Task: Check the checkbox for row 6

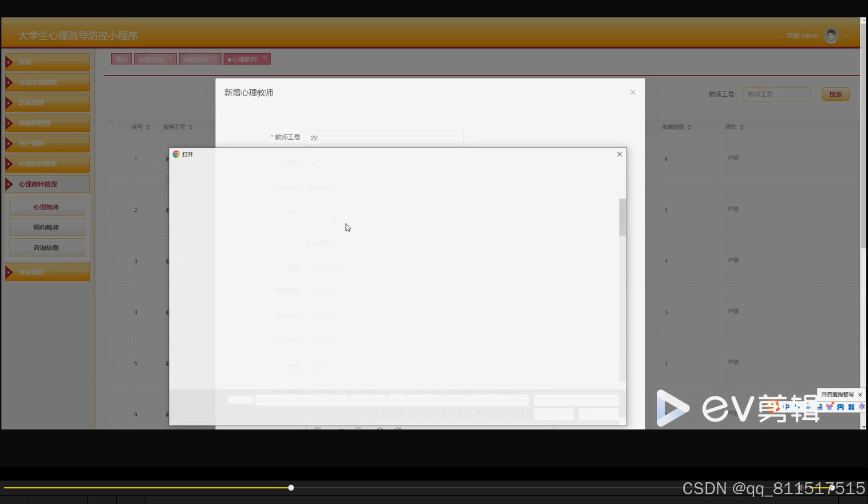Action: pos(112,414)
